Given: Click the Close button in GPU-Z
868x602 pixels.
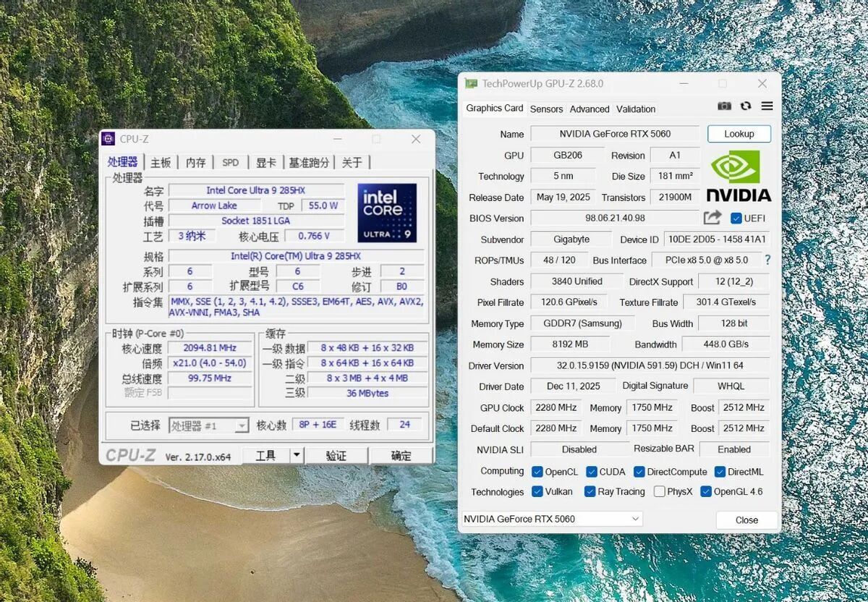Looking at the screenshot, I should point(747,520).
